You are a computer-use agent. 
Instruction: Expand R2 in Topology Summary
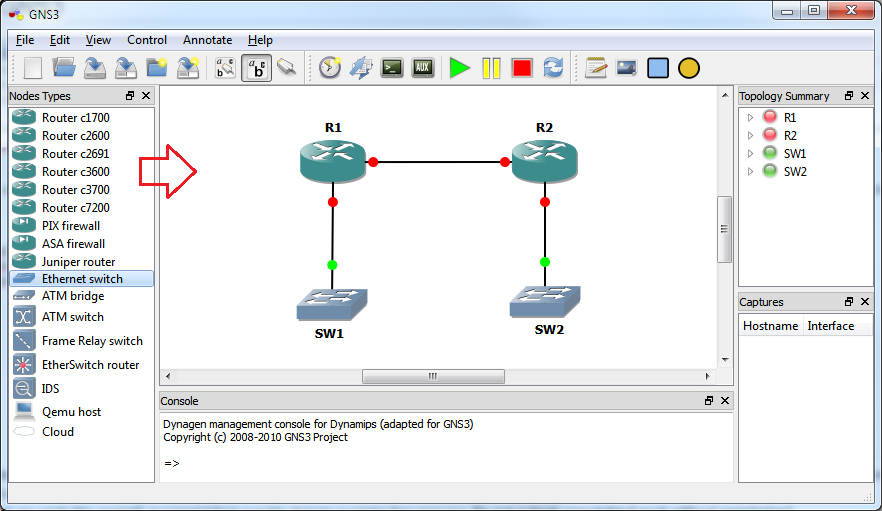[751, 136]
